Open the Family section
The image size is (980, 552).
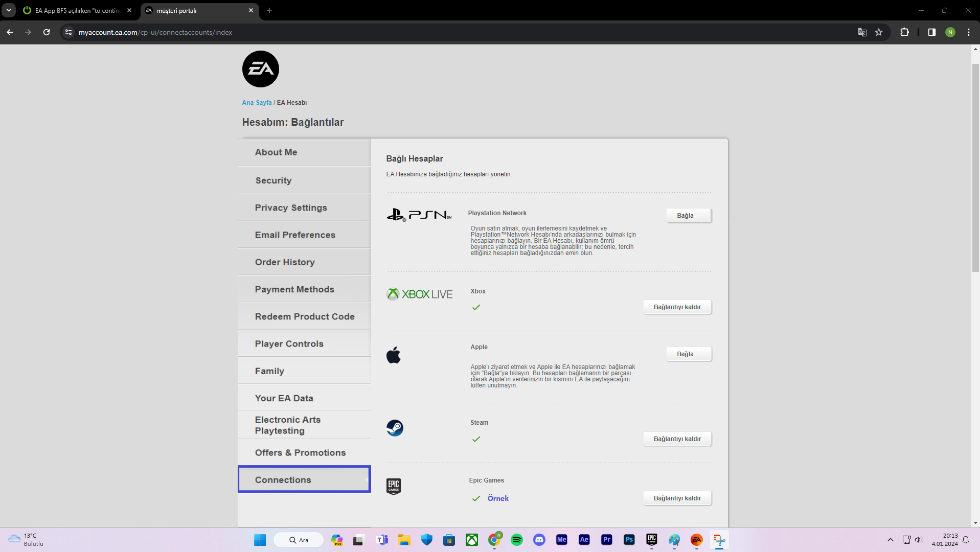(304, 371)
